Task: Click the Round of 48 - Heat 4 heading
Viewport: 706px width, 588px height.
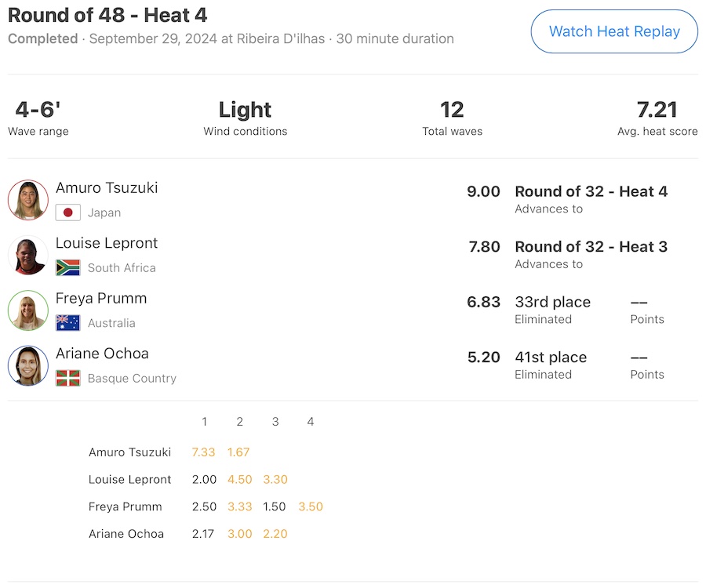Action: [107, 15]
